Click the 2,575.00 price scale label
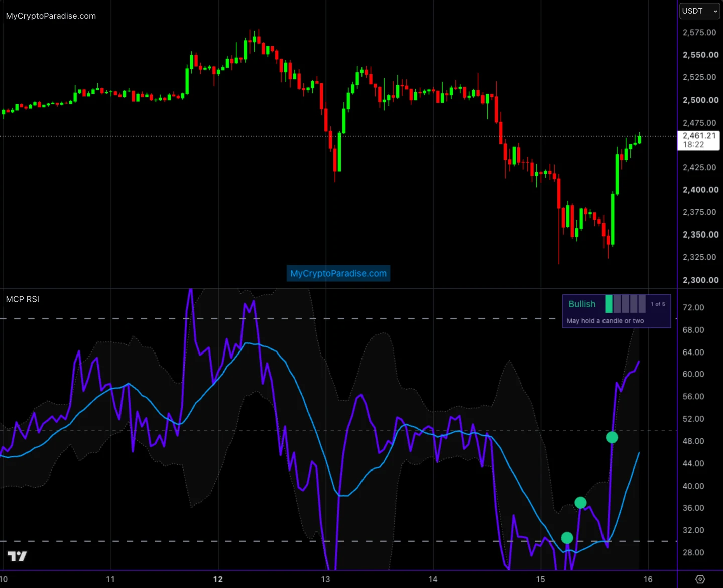The width and height of the screenshot is (723, 588). (699, 33)
